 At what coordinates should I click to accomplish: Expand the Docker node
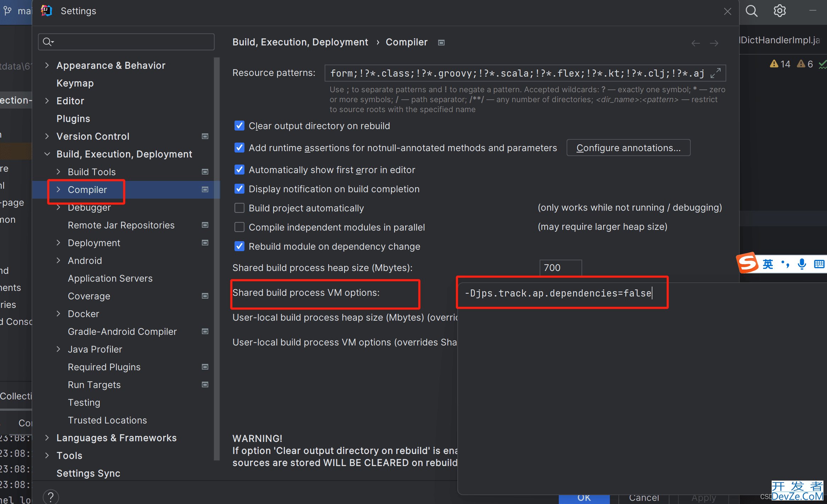[x=59, y=314]
